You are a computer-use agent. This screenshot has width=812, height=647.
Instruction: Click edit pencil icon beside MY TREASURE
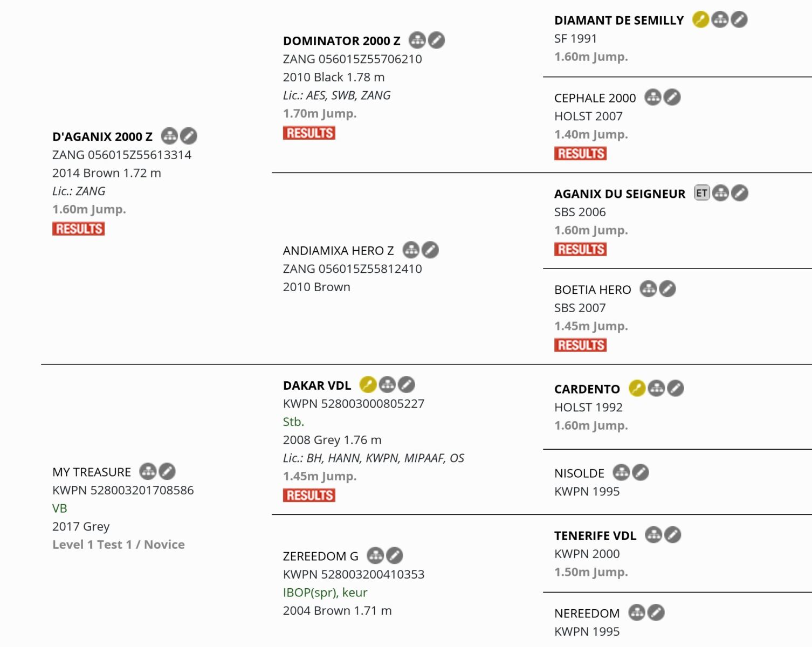pyautogui.click(x=167, y=471)
